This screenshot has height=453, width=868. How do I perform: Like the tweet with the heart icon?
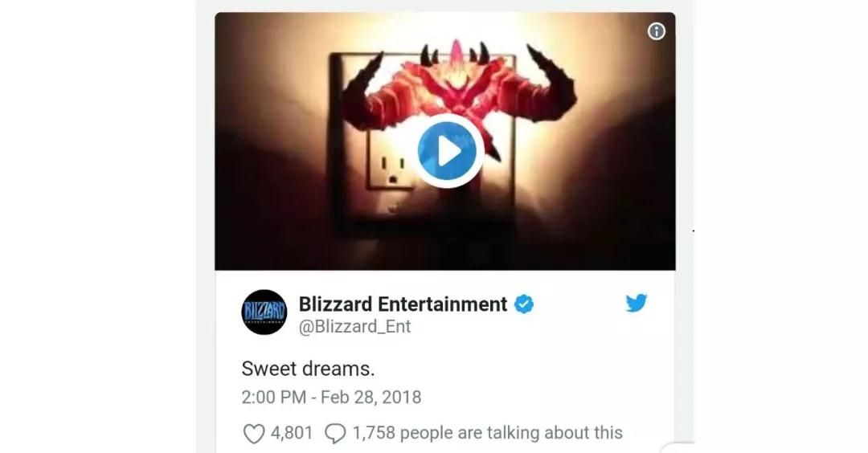pyautogui.click(x=253, y=433)
